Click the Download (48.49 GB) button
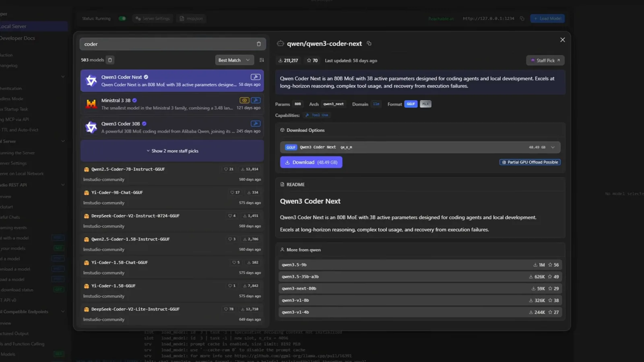644x362 pixels. 311,162
